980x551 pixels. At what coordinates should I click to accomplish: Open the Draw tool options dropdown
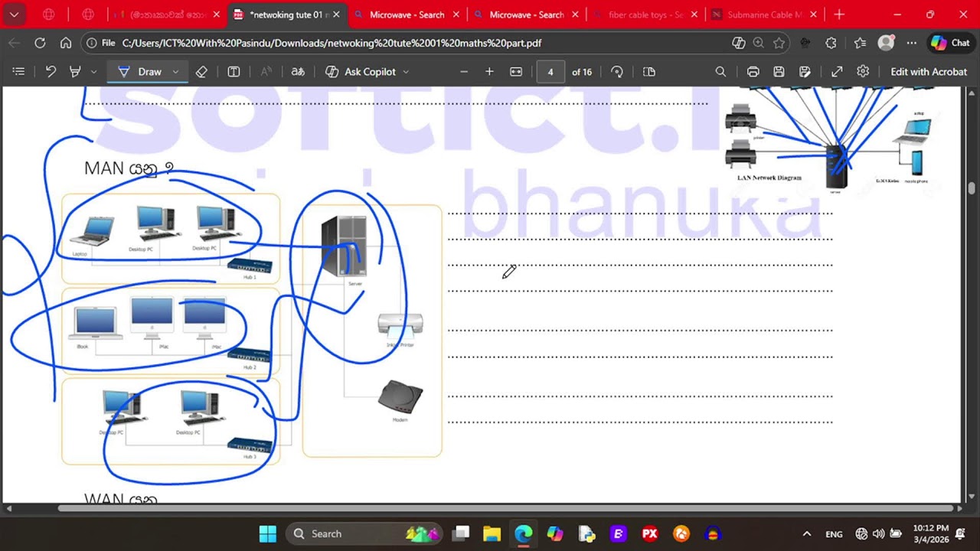(175, 71)
